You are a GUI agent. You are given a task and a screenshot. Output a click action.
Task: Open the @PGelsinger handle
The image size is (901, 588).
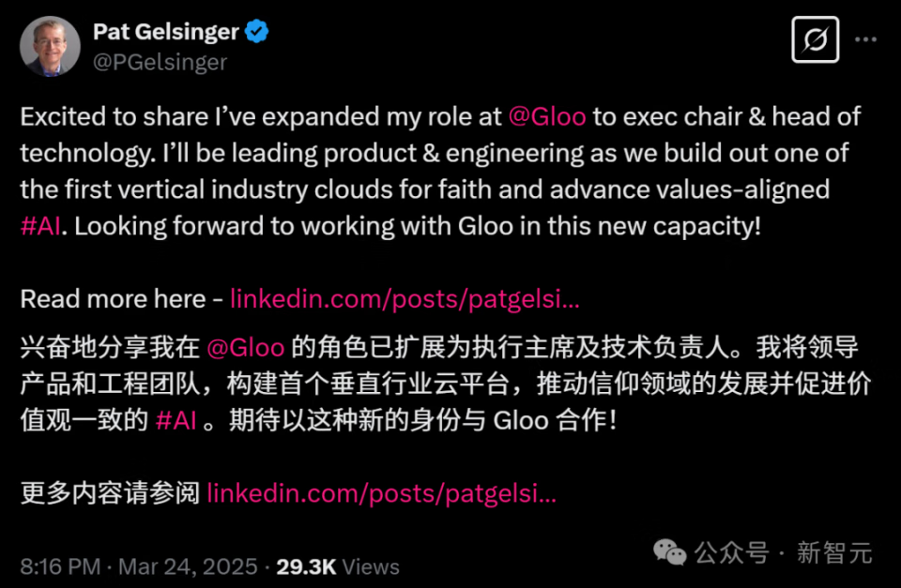pyautogui.click(x=160, y=62)
